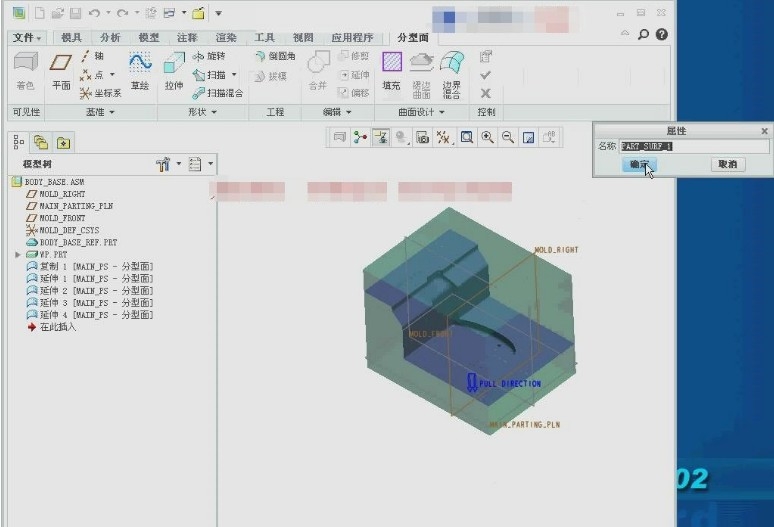Toggle the annotation display icon in graphics toolbar
The width and height of the screenshot is (774, 527).
pos(381,137)
